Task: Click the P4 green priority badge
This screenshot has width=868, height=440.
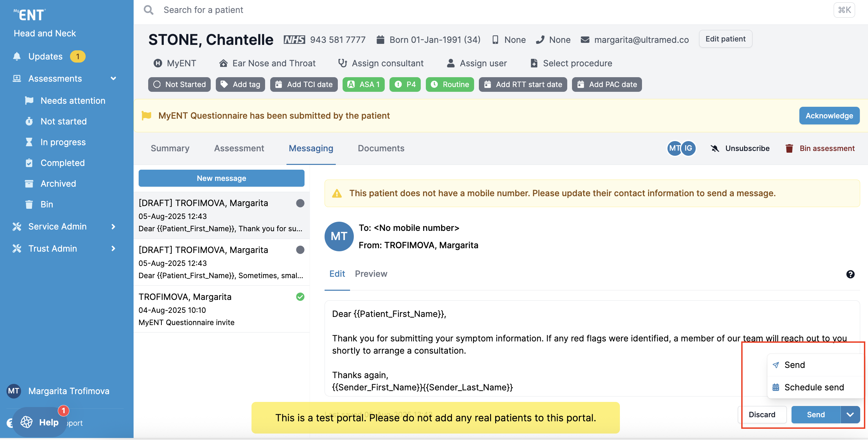Action: [405, 84]
